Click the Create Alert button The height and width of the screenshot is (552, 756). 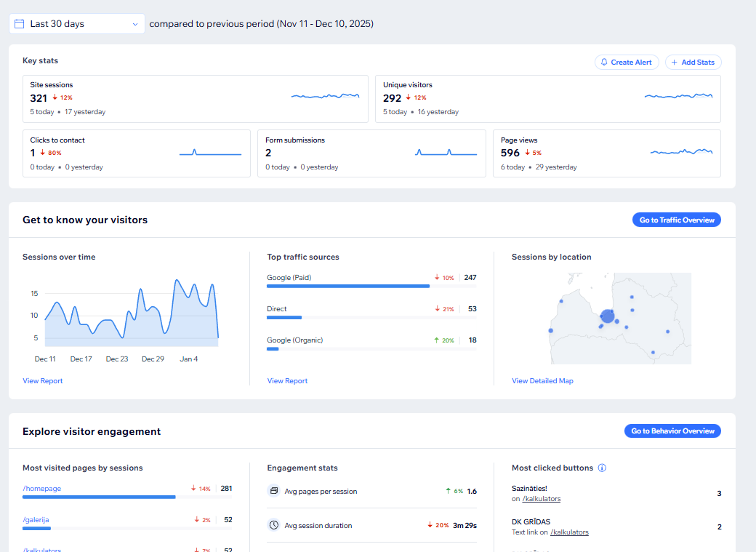pos(627,63)
